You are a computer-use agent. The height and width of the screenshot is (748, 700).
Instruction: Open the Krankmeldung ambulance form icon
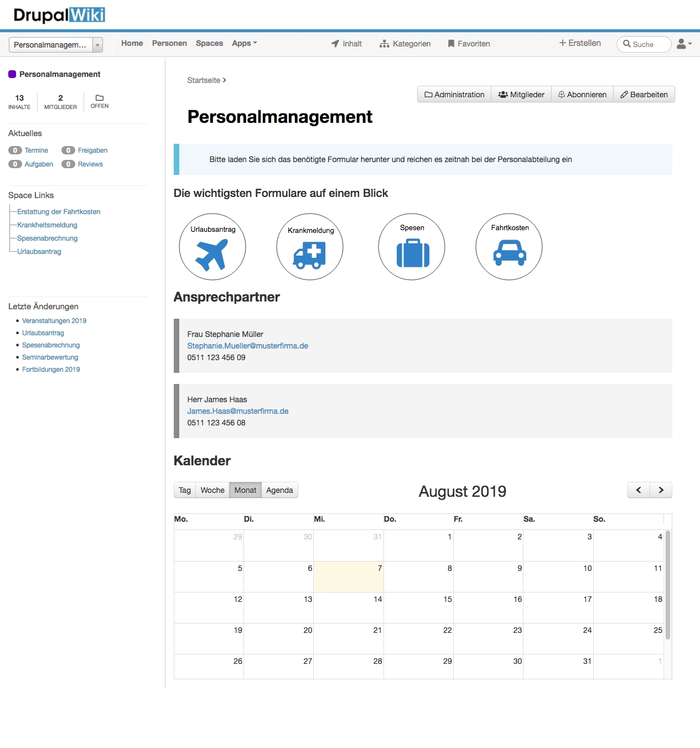click(310, 256)
